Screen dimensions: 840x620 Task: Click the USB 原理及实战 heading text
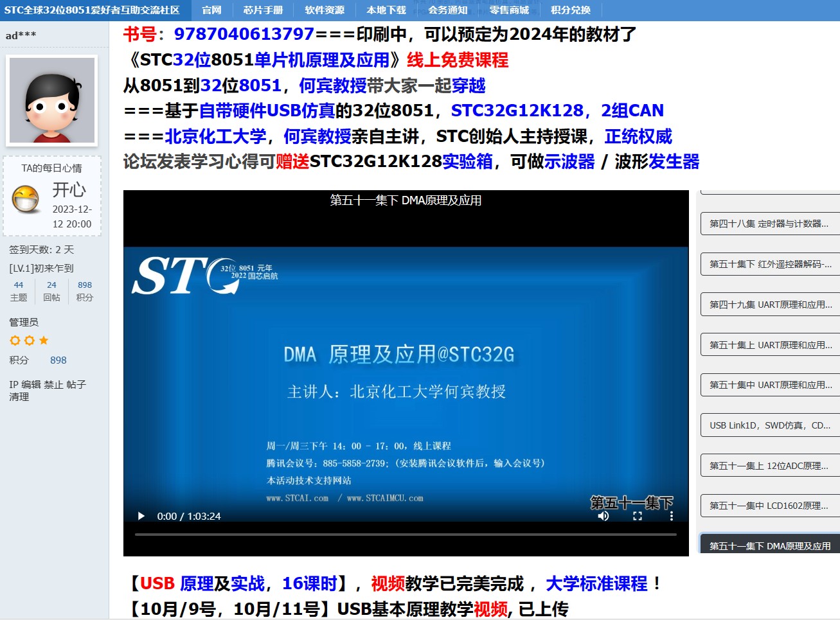202,583
